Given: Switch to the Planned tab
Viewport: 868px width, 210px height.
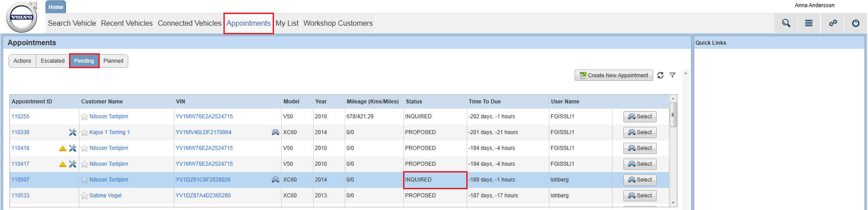Looking at the screenshot, I should click(113, 61).
